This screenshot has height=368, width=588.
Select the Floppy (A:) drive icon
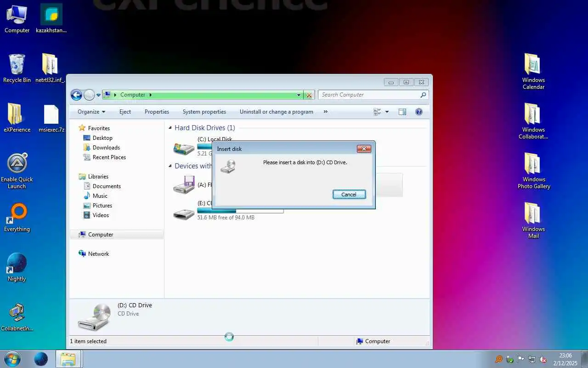pos(184,184)
